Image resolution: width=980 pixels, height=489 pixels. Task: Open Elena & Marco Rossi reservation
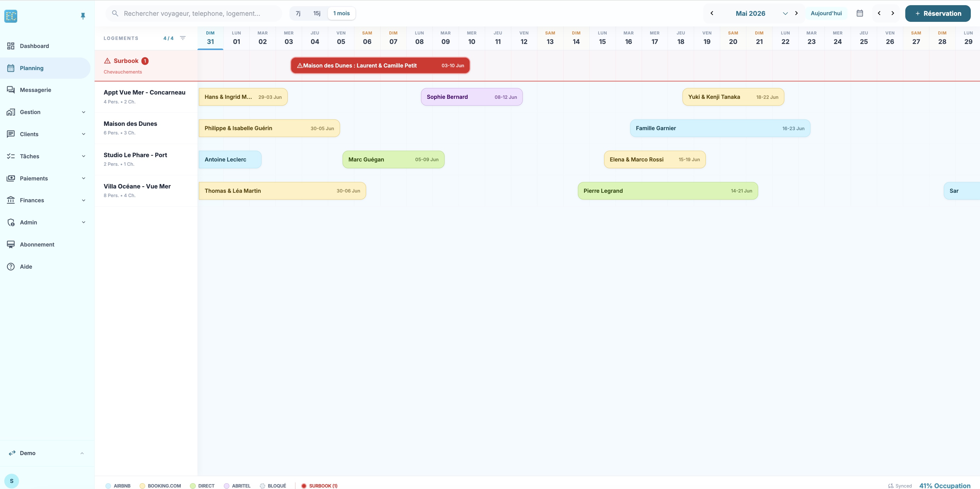pos(655,160)
